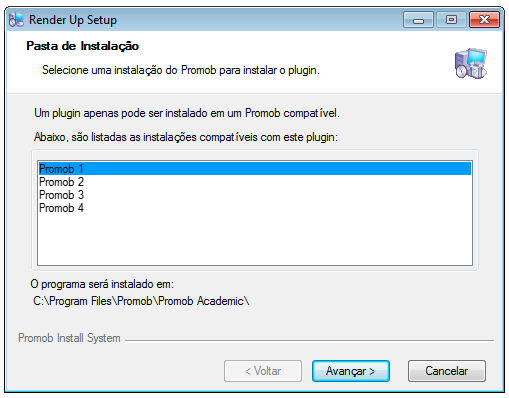Click the Selecione uma instalação subtitle text
The image size is (509, 398).
click(181, 70)
